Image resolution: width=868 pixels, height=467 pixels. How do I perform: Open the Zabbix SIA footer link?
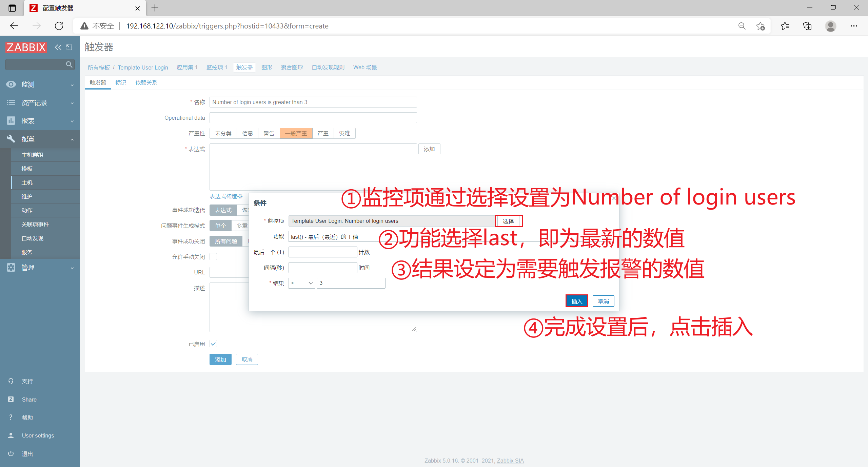click(x=510, y=461)
